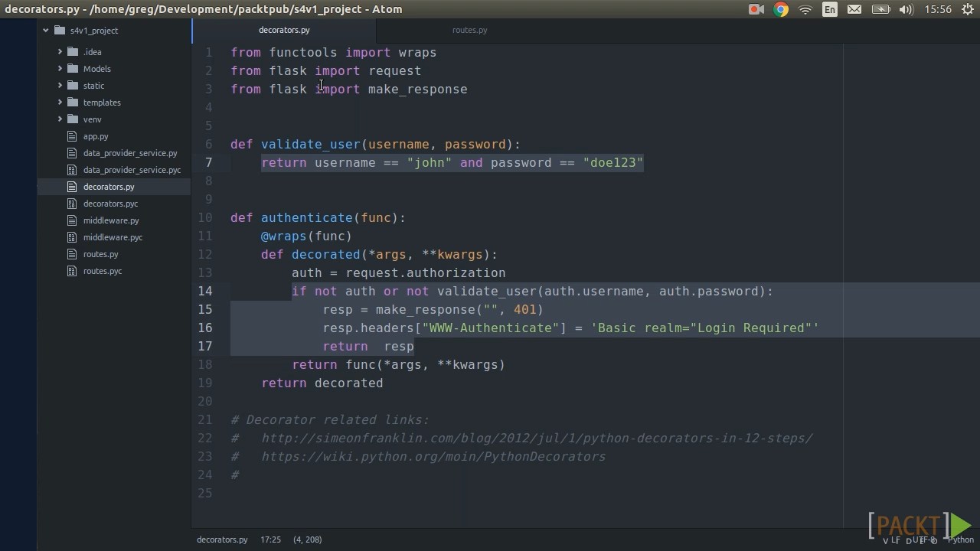980x551 pixels.
Task: Open routes.py in the tree view
Action: point(100,254)
